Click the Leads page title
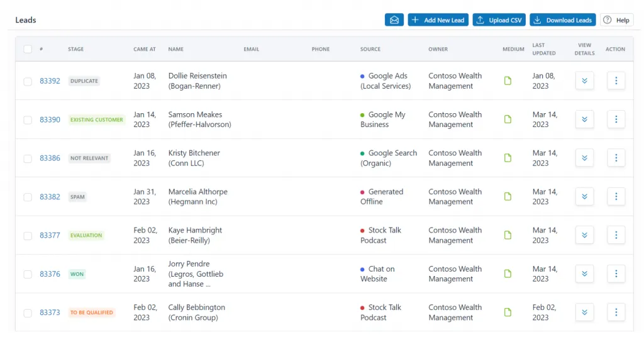 click(25, 19)
